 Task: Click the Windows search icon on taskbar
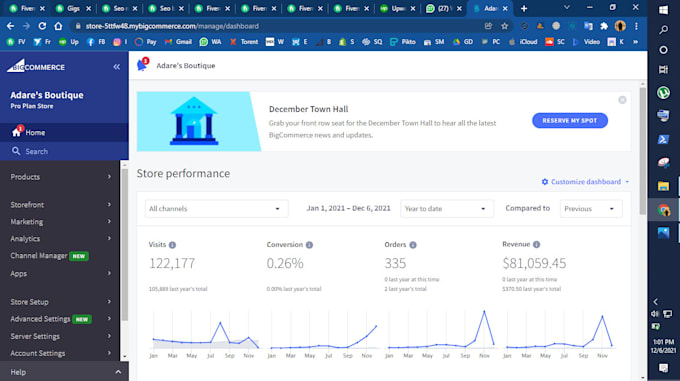point(663,29)
